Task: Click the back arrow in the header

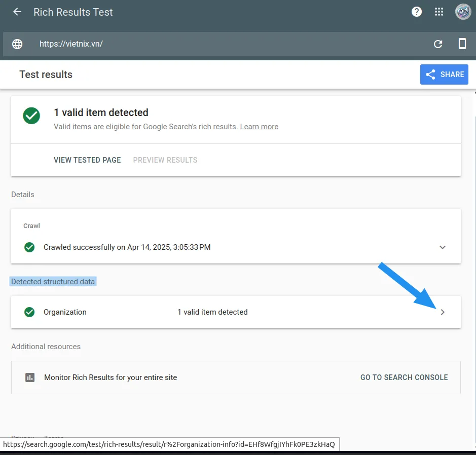Action: coord(17,12)
